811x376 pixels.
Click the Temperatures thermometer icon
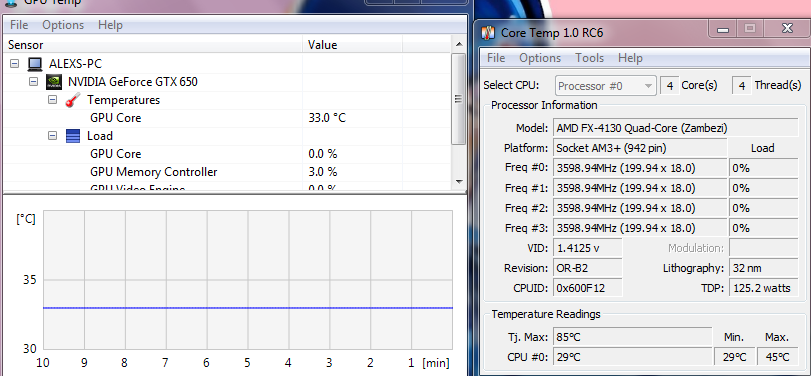click(72, 100)
